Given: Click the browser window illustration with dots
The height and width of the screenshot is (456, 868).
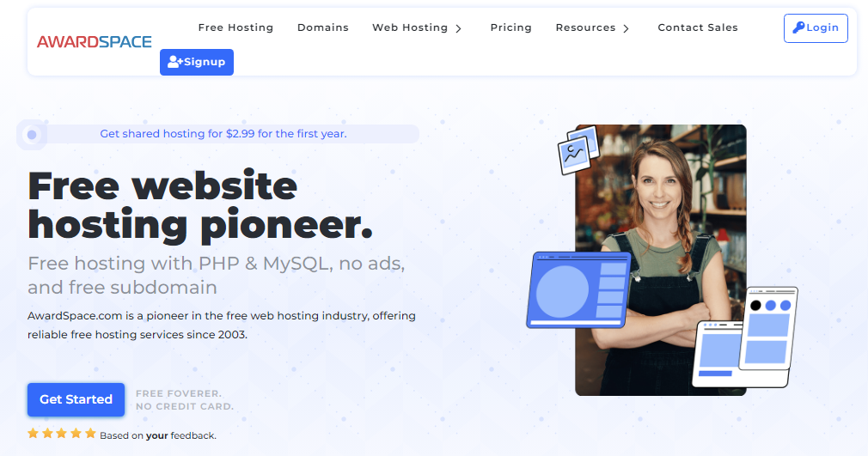Looking at the screenshot, I should pyautogui.click(x=768, y=329).
